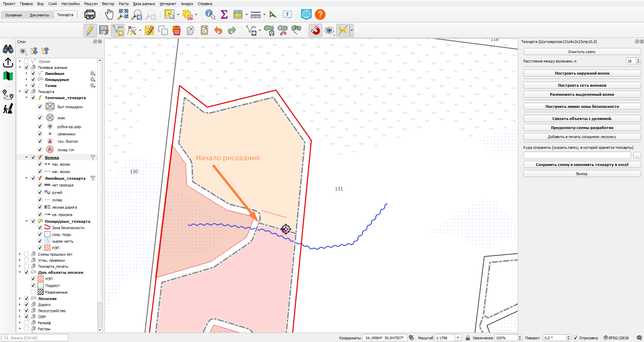
Task: Open messages log speech bubble icon
Action: 639,338
